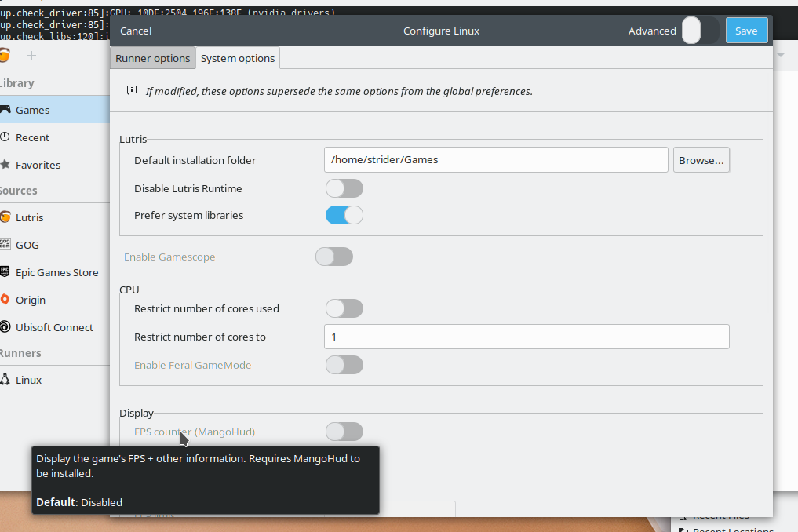Disable Prefer system libraries

point(344,215)
